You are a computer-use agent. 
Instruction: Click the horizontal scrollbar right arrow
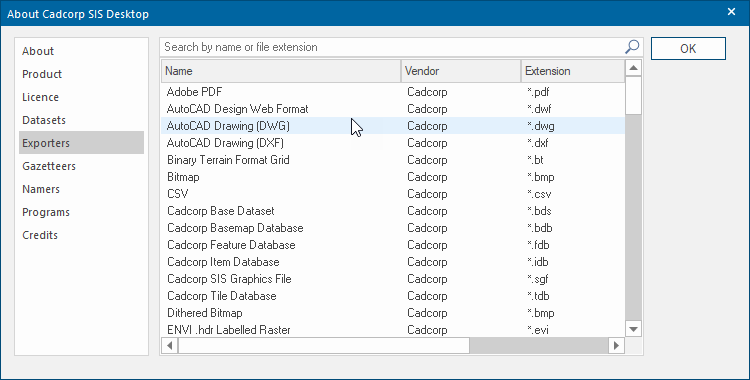pyautogui.click(x=617, y=345)
